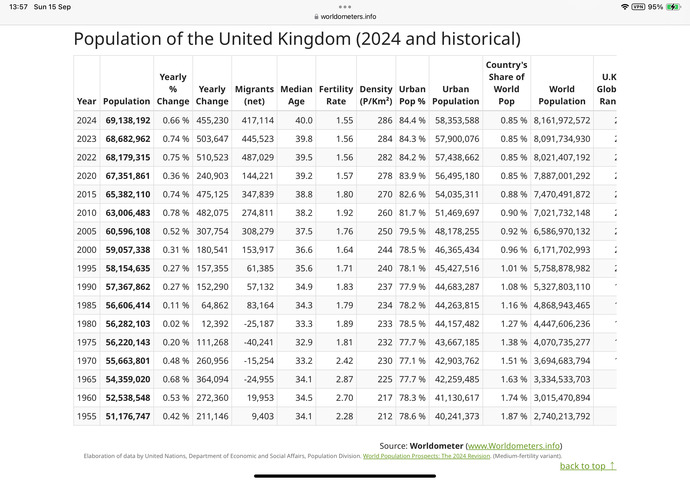Screen dimensions: 690x482
Task: Select fertility rate value 2.42
Action: coord(345,361)
